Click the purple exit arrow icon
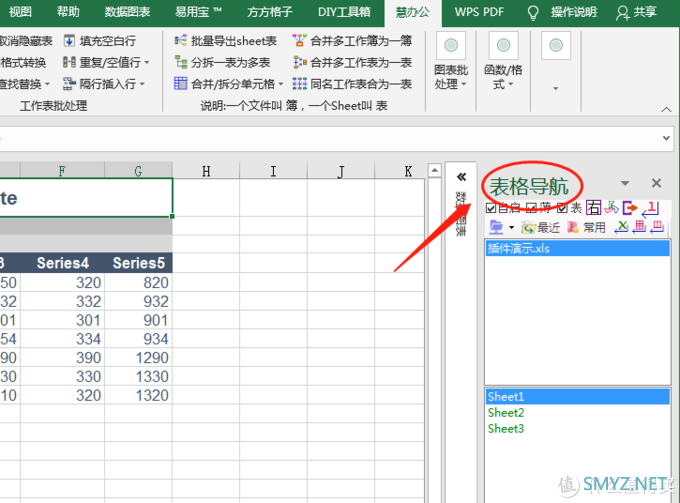Image resolution: width=680 pixels, height=503 pixels. [630, 208]
